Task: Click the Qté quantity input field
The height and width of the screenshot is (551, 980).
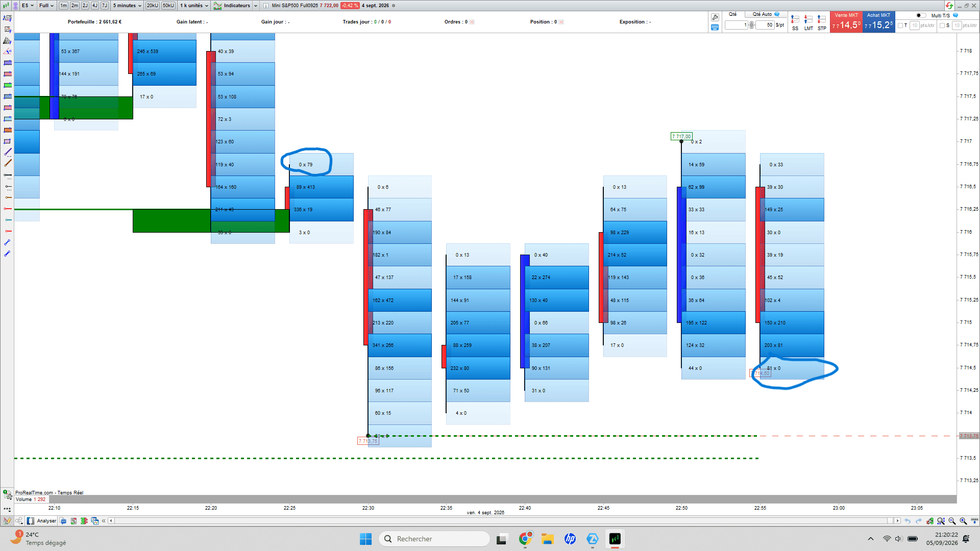Action: [736, 25]
